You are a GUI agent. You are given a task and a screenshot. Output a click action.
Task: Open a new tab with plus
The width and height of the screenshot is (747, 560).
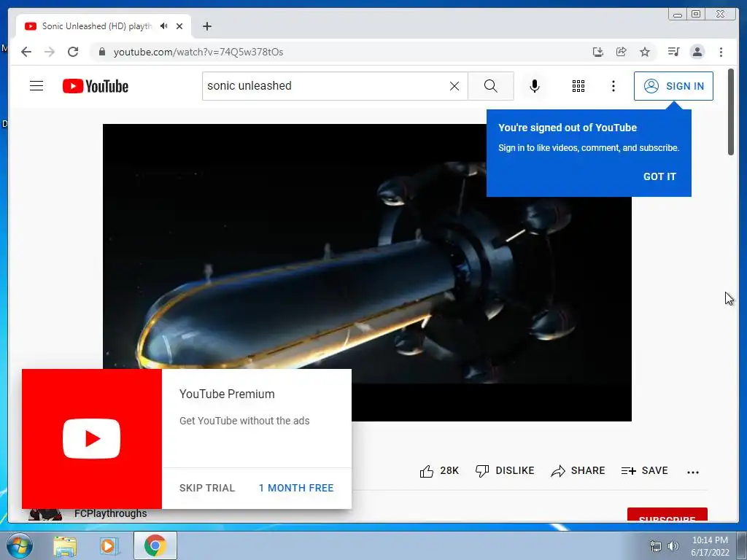206,26
